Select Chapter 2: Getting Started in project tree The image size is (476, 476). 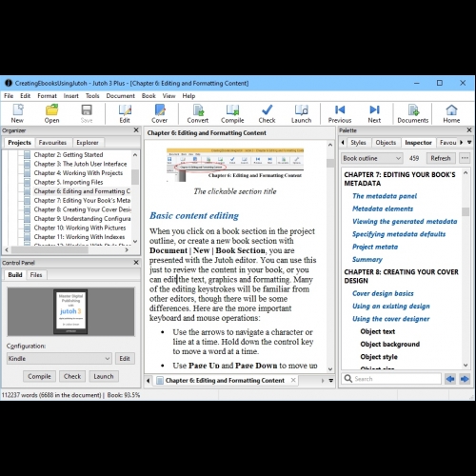tap(69, 154)
